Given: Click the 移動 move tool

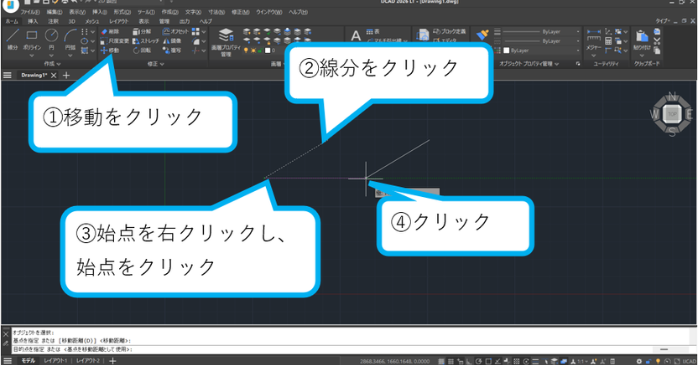Looking at the screenshot, I should click(110, 50).
